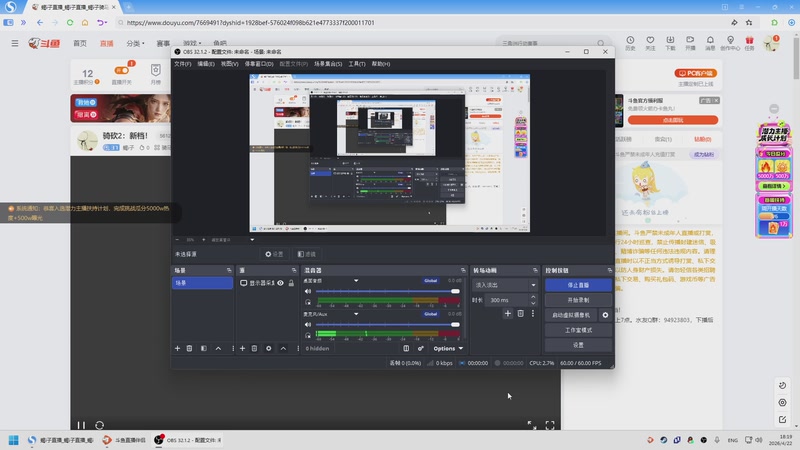Viewport: 800px width, 450px height.
Task: Select the 场景 item in scenes list
Action: 201,283
